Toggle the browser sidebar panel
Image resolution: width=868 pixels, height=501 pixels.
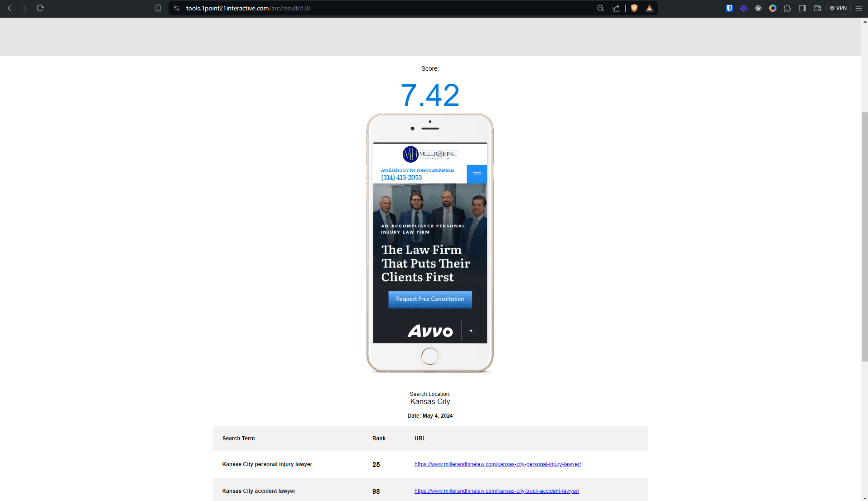point(802,8)
